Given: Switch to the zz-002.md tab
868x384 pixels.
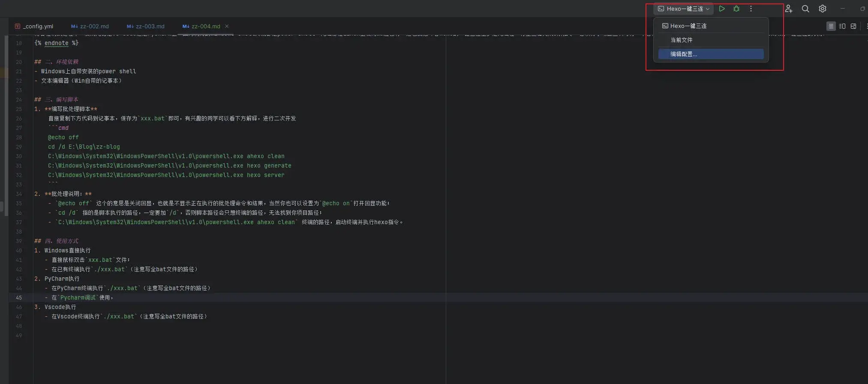Looking at the screenshot, I should [x=90, y=26].
